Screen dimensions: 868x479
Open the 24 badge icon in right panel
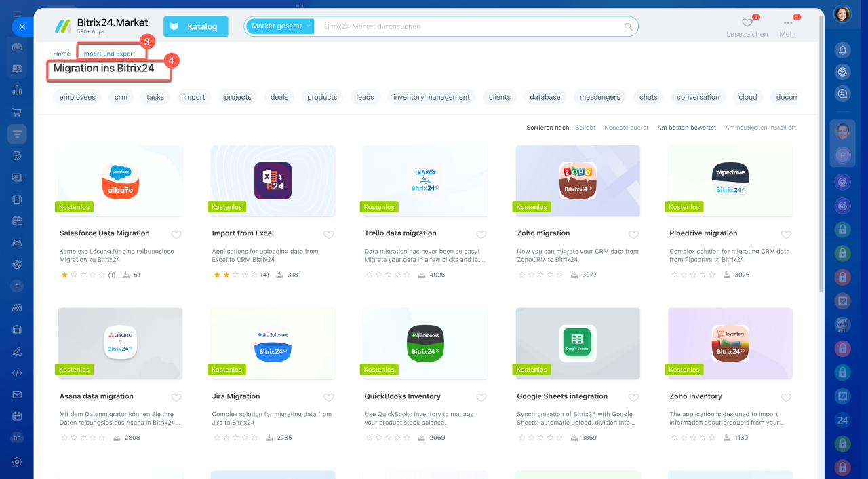[x=842, y=420]
